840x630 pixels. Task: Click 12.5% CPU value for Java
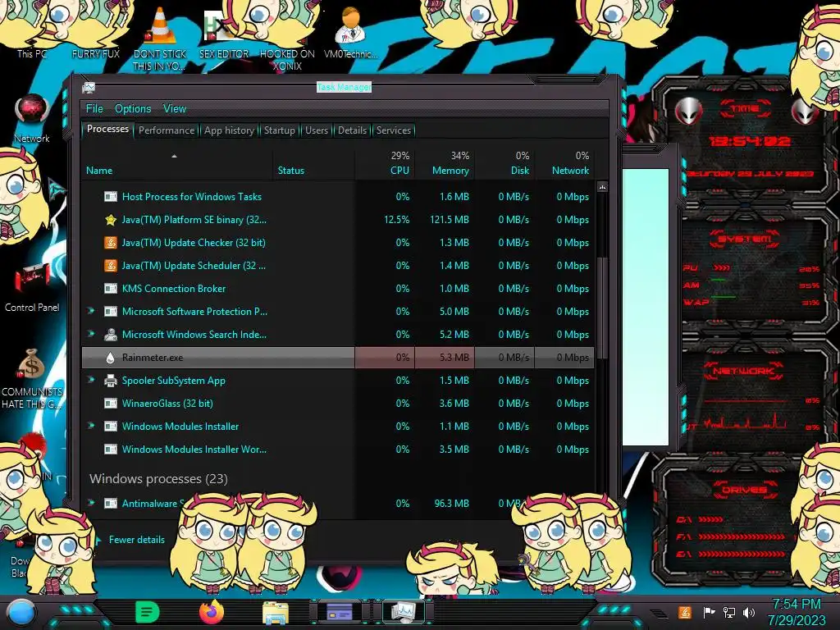[x=396, y=220]
